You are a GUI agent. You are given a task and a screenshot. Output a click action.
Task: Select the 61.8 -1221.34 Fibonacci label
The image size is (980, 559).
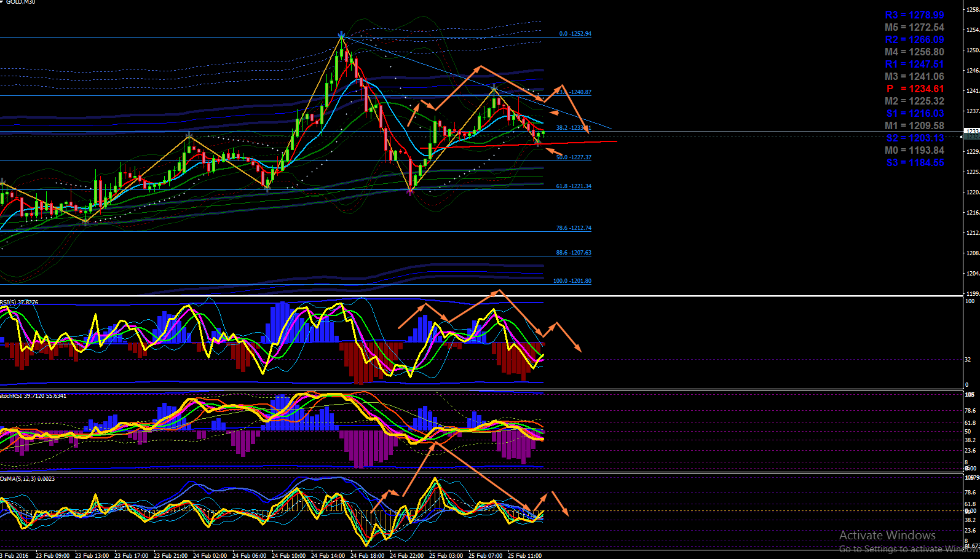(x=574, y=186)
